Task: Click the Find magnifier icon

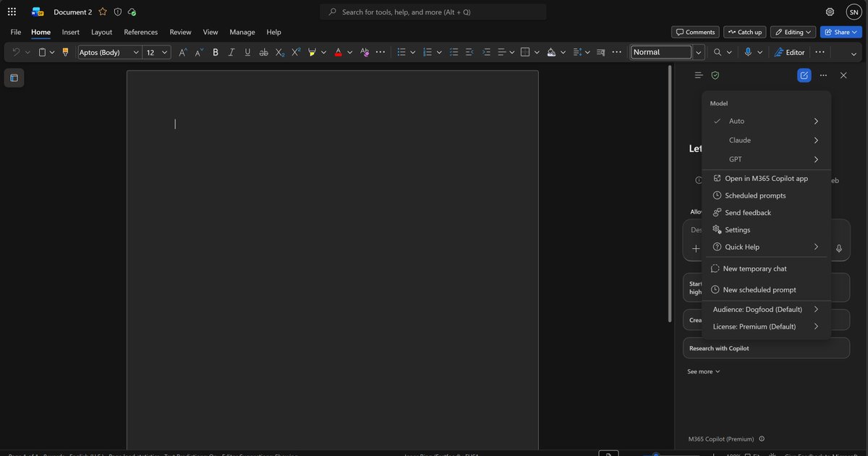Action: [x=718, y=52]
